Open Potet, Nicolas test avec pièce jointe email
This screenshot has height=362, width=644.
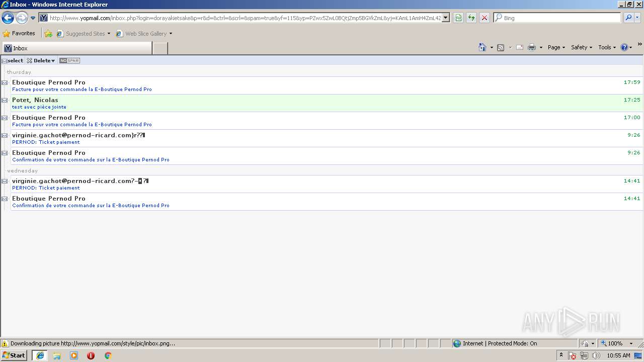point(326,103)
